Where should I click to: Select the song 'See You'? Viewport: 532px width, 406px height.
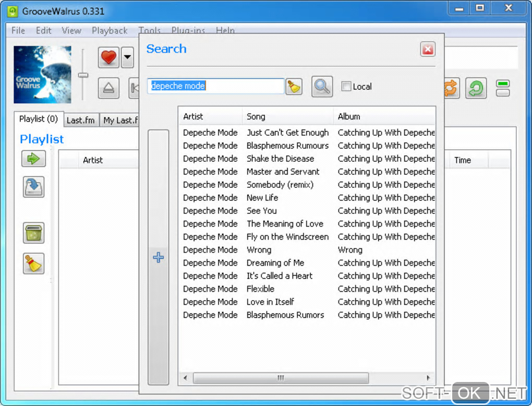point(262,210)
